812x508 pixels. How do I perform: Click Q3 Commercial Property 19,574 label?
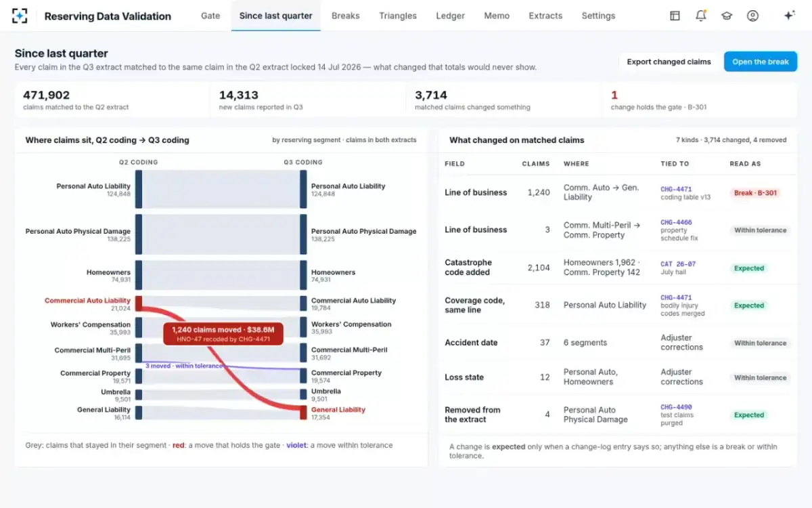[346, 377]
